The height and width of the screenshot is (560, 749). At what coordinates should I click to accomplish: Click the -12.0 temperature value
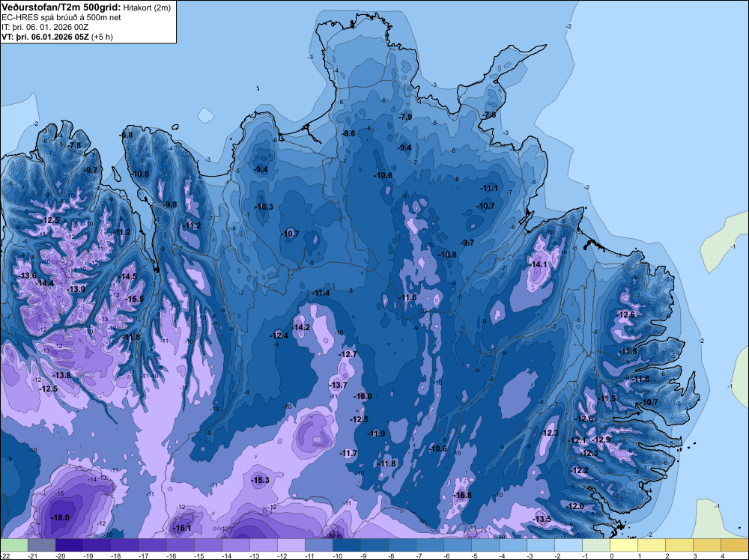tap(575, 506)
